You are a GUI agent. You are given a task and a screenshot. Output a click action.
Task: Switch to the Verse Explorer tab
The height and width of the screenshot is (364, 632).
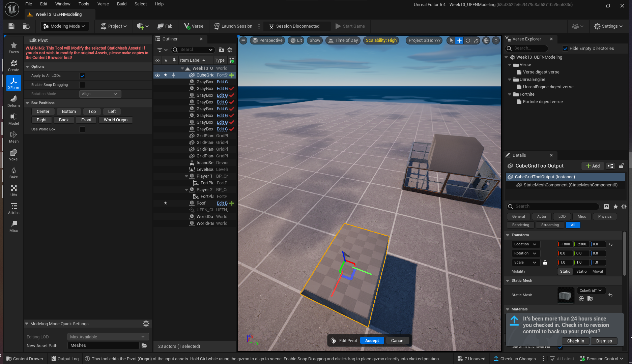(526, 39)
